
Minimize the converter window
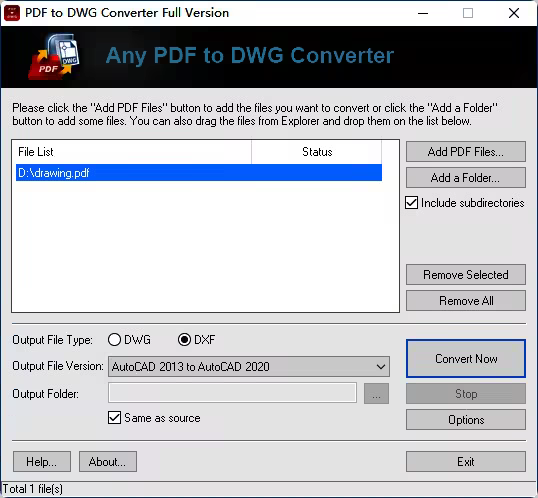click(x=423, y=13)
